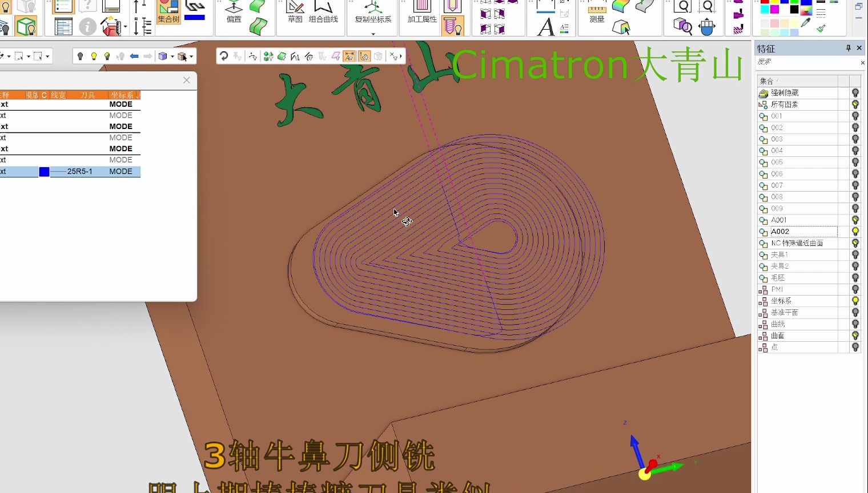Click the 复制坐标系 tool

pos(372,14)
